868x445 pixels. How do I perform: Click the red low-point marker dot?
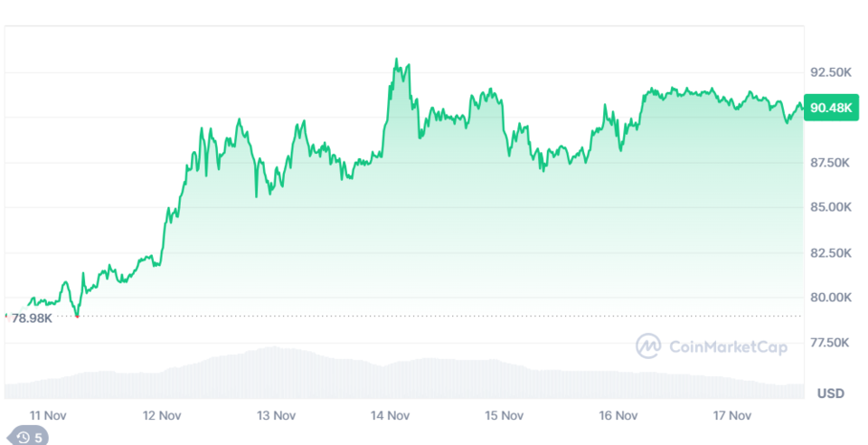pos(77,316)
